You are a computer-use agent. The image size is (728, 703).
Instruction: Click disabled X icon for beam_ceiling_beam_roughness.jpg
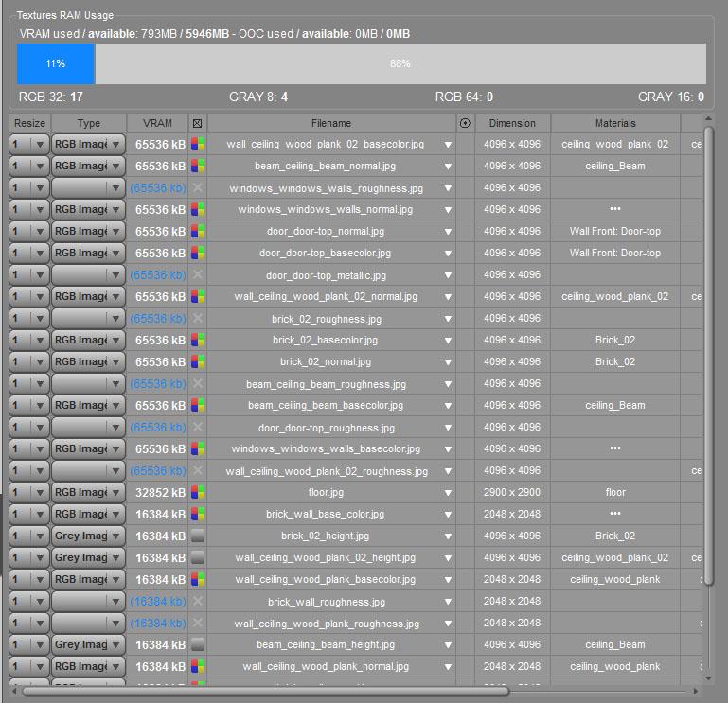pos(198,383)
